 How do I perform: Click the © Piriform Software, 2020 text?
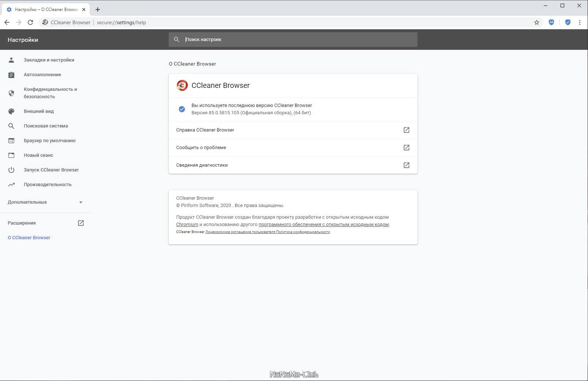click(203, 206)
